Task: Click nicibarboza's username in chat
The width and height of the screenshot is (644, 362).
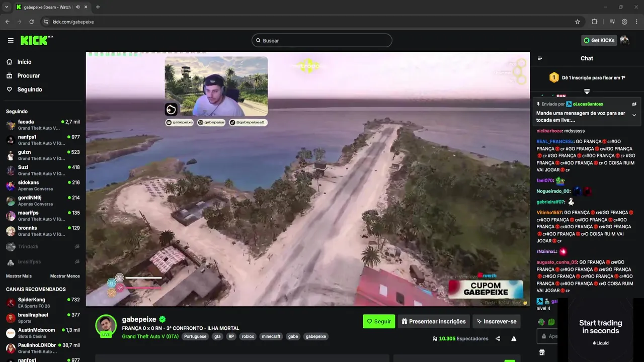Action: coord(549,131)
